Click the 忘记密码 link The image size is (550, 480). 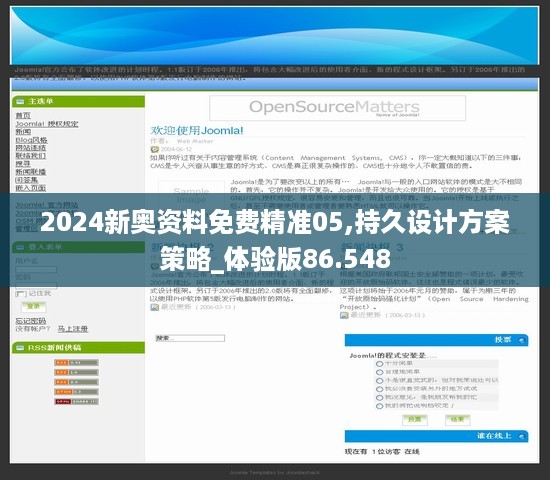coord(31,321)
